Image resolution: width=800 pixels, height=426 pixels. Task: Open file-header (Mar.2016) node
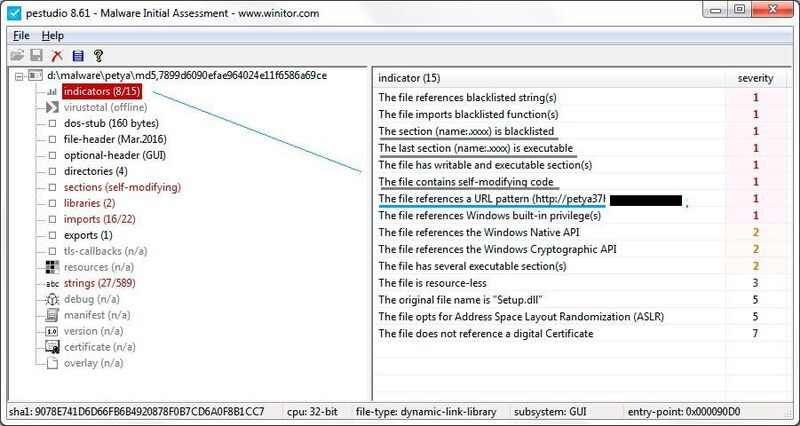pyautogui.click(x=115, y=139)
